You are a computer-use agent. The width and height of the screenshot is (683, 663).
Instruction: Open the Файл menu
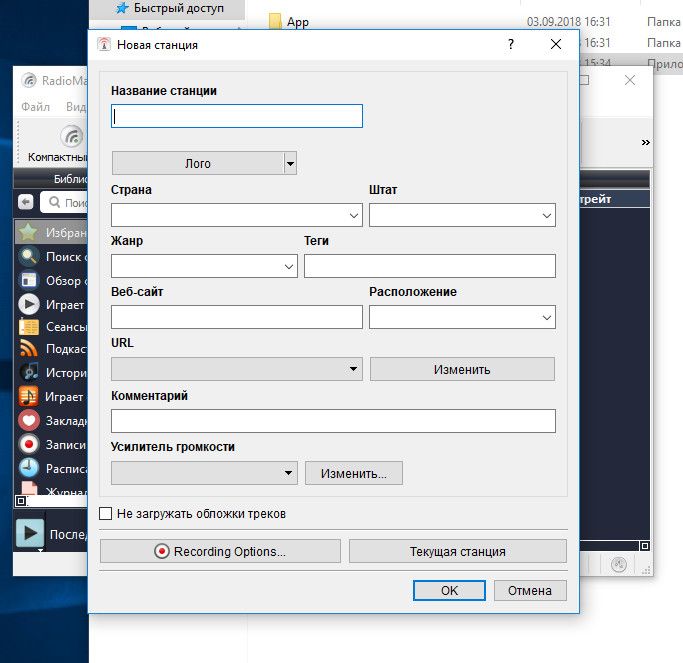[x=35, y=106]
